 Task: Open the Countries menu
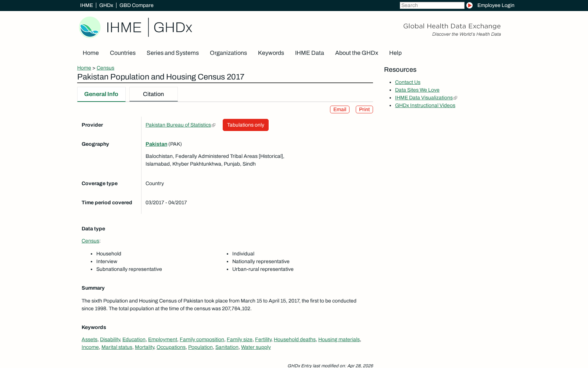(x=123, y=53)
